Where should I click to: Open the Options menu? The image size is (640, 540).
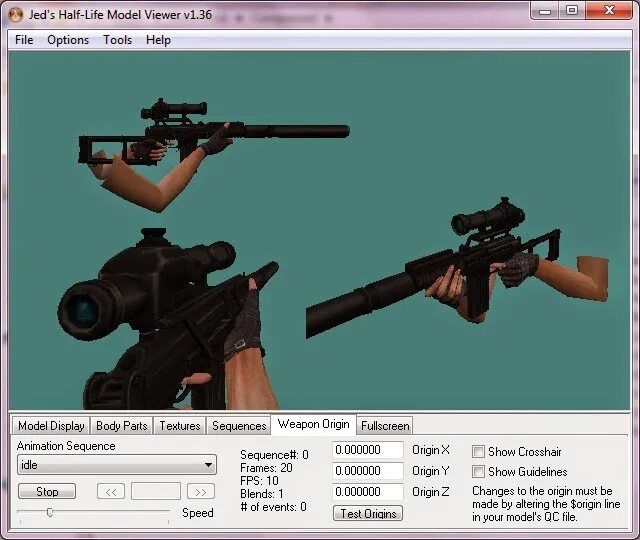coord(68,40)
